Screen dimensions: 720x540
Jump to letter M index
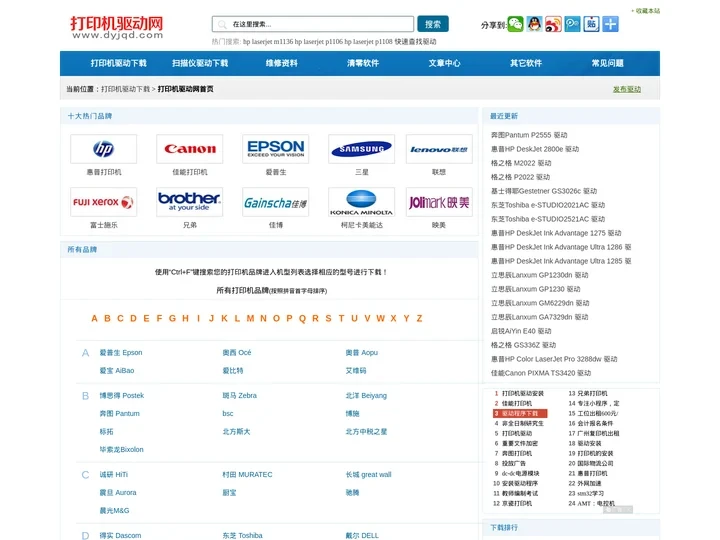pos(250,318)
